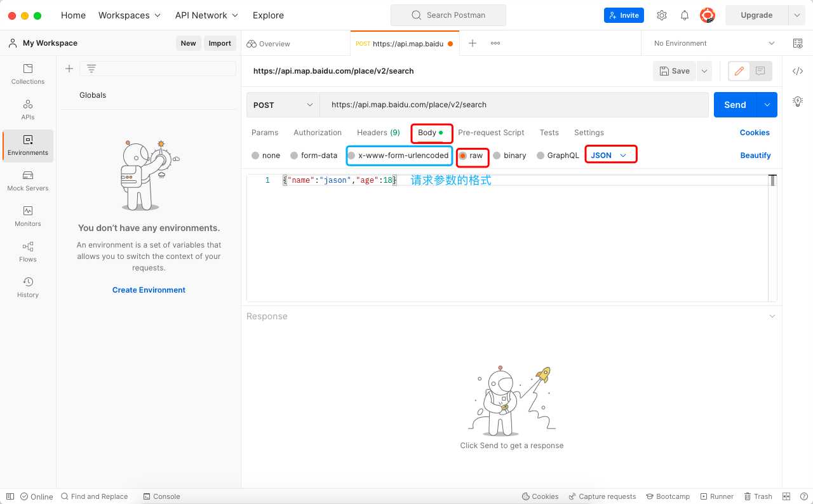Switch to the Tests tab

549,133
